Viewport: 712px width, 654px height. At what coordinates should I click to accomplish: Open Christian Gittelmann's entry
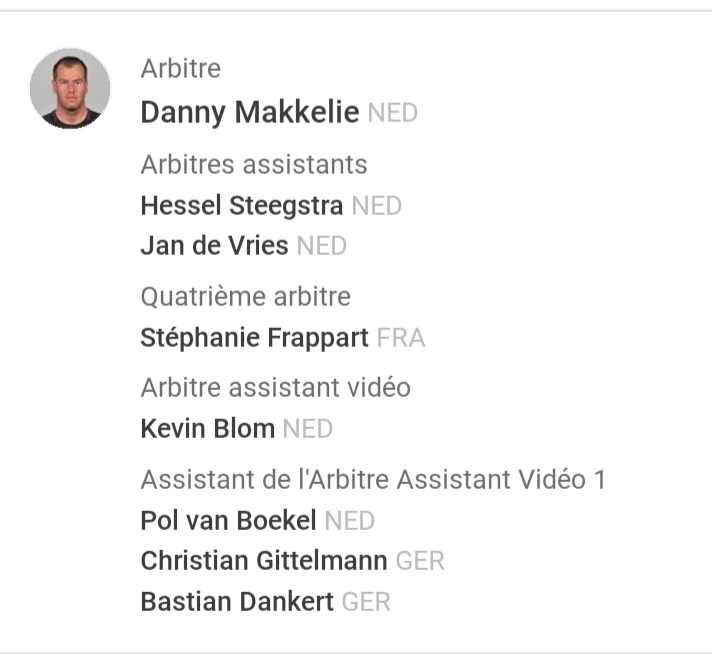click(x=263, y=561)
